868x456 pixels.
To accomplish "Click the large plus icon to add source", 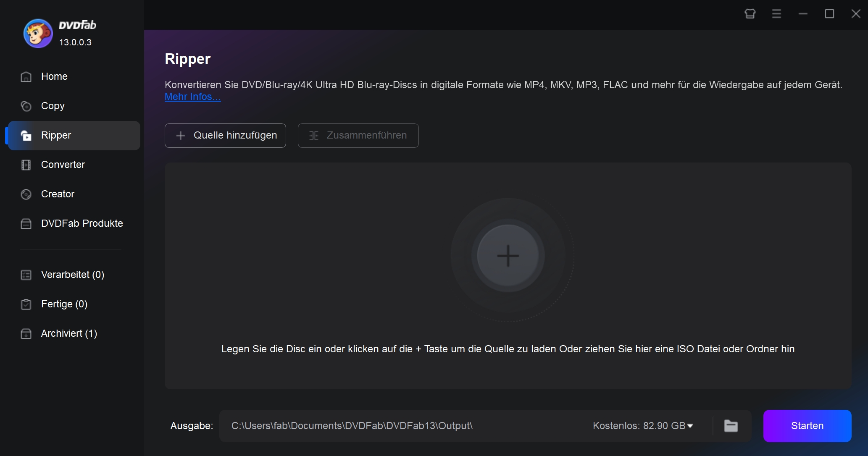I will coord(507,256).
